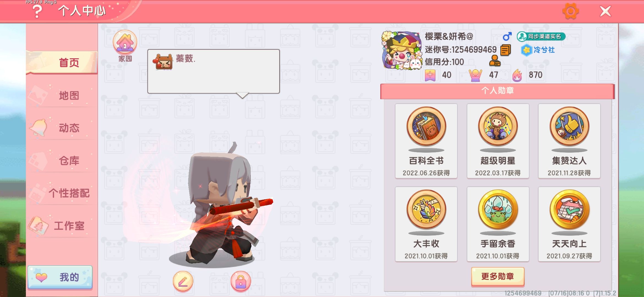Click the pencil edit icon below character

point(183,281)
